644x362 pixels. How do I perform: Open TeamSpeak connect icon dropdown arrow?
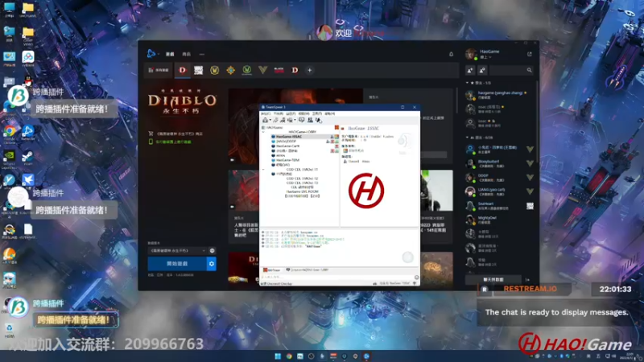coord(270,120)
